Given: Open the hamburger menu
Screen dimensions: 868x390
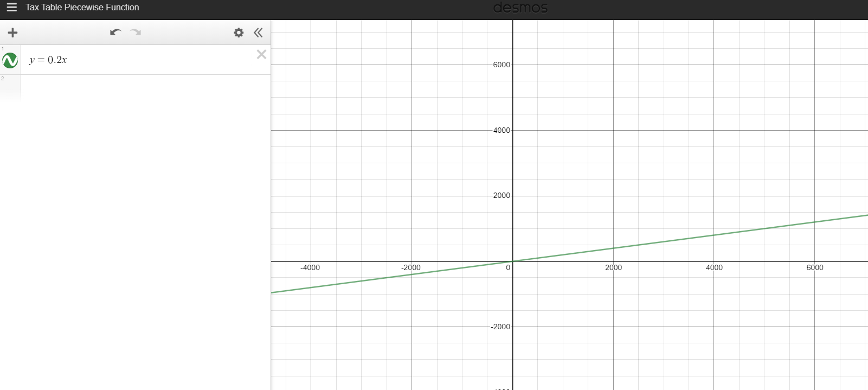Looking at the screenshot, I should [x=11, y=8].
